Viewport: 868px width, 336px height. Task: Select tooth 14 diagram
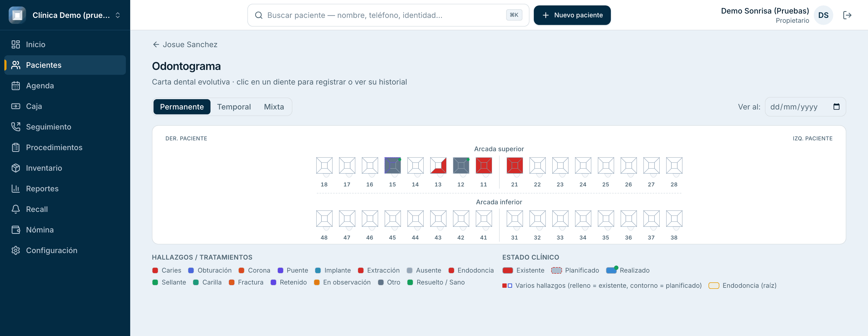point(416,166)
